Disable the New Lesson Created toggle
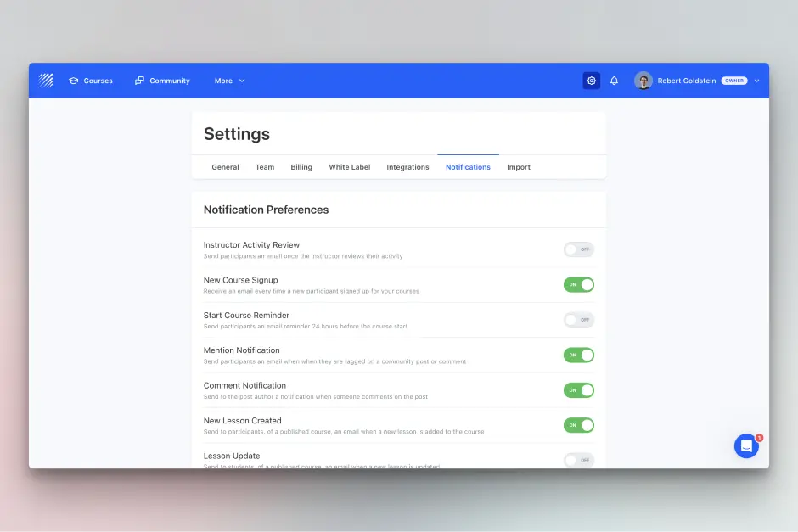Screen dimensions: 798x532 coord(579,425)
